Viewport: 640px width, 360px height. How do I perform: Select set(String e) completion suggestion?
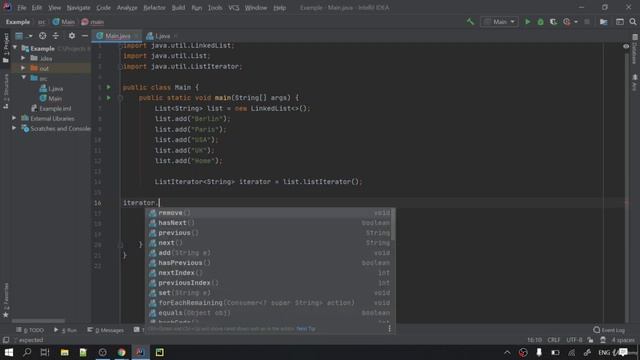pyautogui.click(x=269, y=293)
